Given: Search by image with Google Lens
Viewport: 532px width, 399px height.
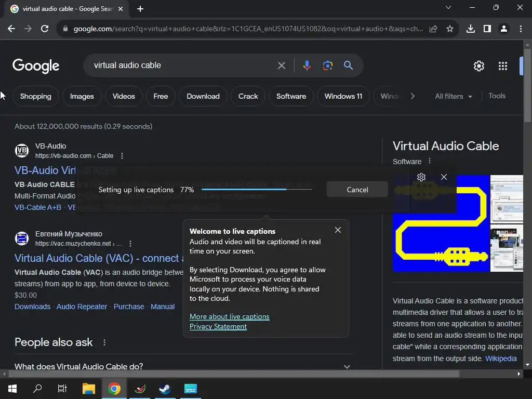Looking at the screenshot, I should [x=327, y=65].
